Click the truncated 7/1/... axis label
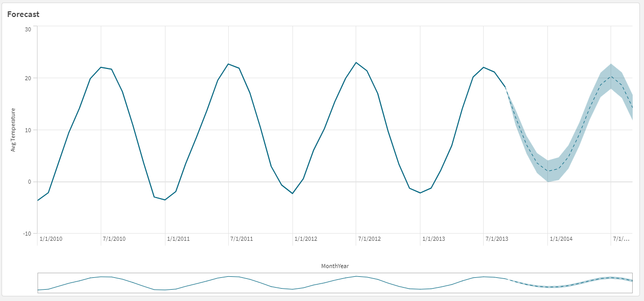Viewport: 644px width, 301px height. click(x=621, y=239)
